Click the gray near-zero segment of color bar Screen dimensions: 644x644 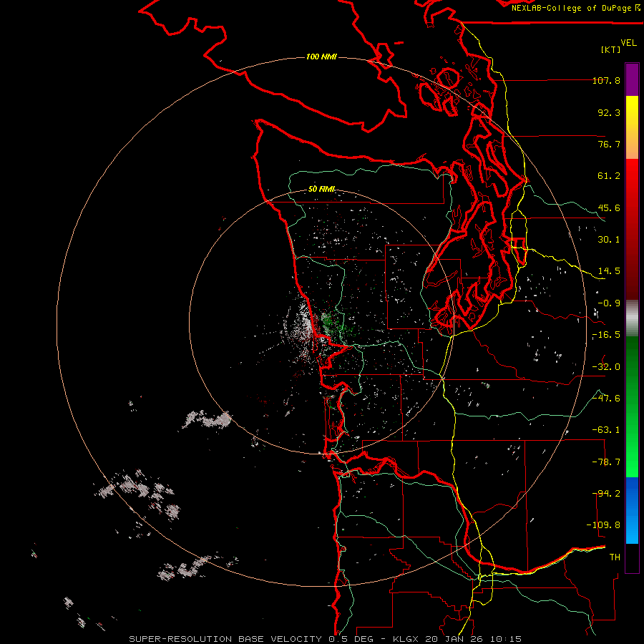click(632, 318)
